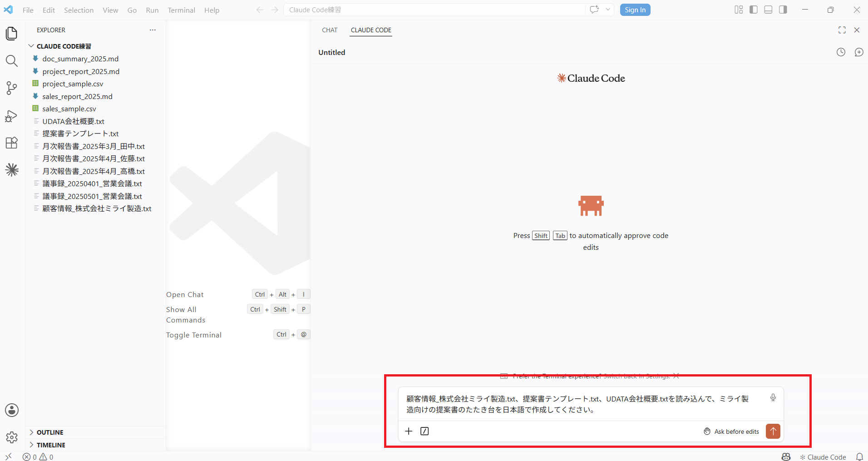Open Copilot status icon in status bar
868x461 pixels.
click(786, 457)
